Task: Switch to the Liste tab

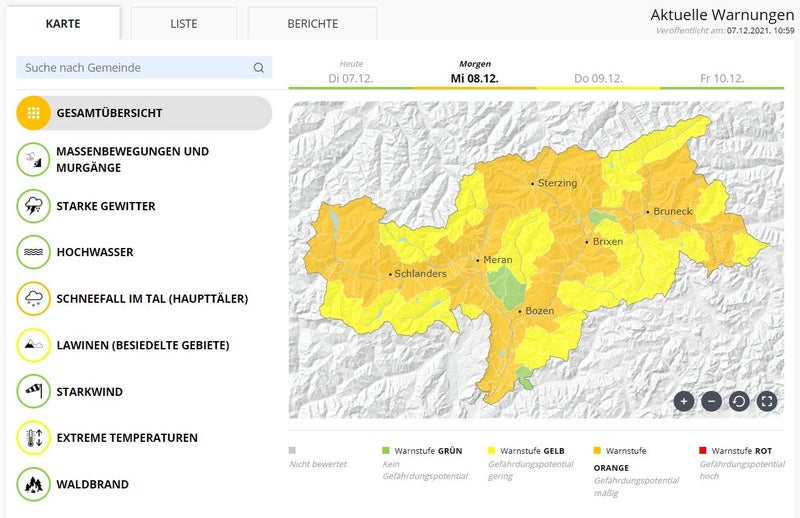Action: click(183, 23)
